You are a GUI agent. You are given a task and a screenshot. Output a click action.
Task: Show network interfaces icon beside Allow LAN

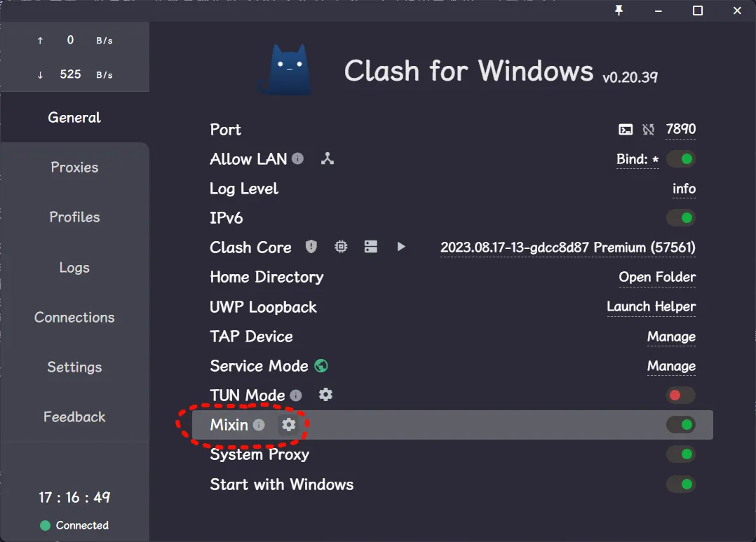(x=328, y=158)
